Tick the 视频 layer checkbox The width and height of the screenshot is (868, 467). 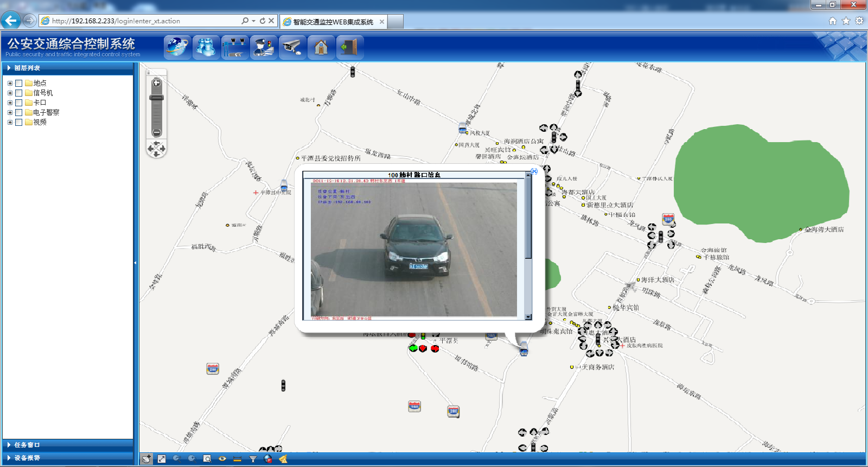(x=19, y=122)
